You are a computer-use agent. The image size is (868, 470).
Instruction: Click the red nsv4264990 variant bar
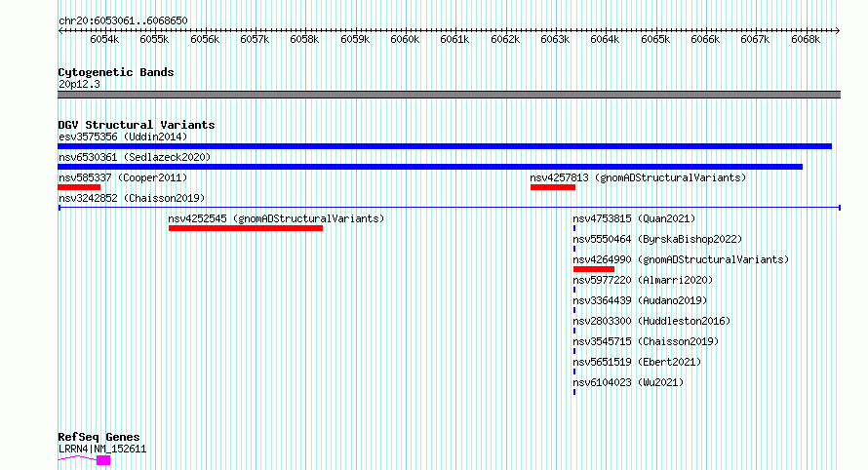(593, 269)
